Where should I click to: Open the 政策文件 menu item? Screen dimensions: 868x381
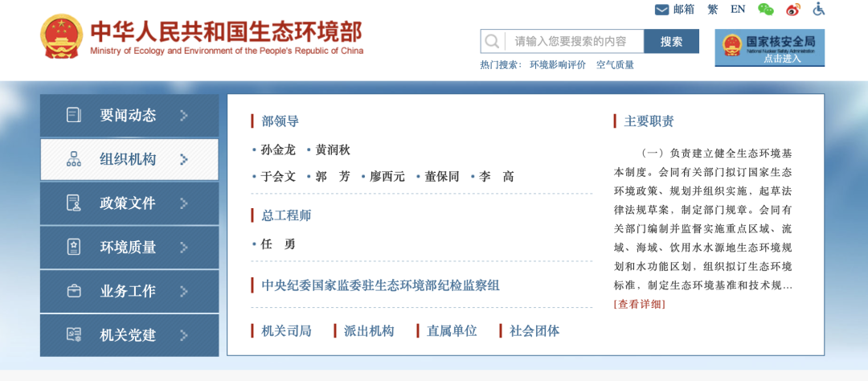point(129,203)
